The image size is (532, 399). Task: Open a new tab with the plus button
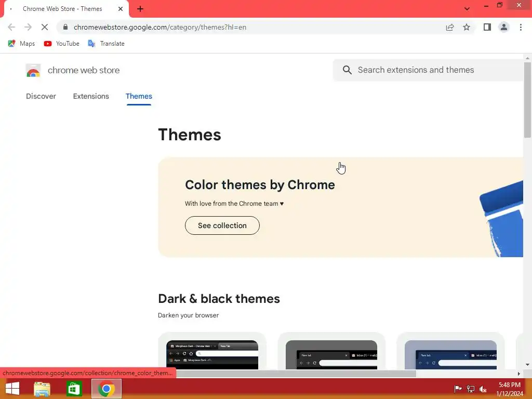140,9
